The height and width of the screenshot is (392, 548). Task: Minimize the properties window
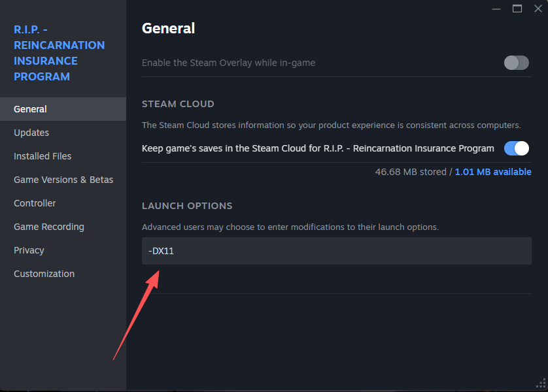[497, 8]
